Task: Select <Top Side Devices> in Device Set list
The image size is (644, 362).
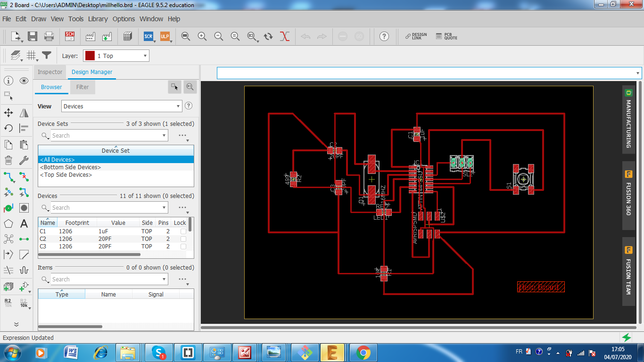Action: tap(66, 175)
